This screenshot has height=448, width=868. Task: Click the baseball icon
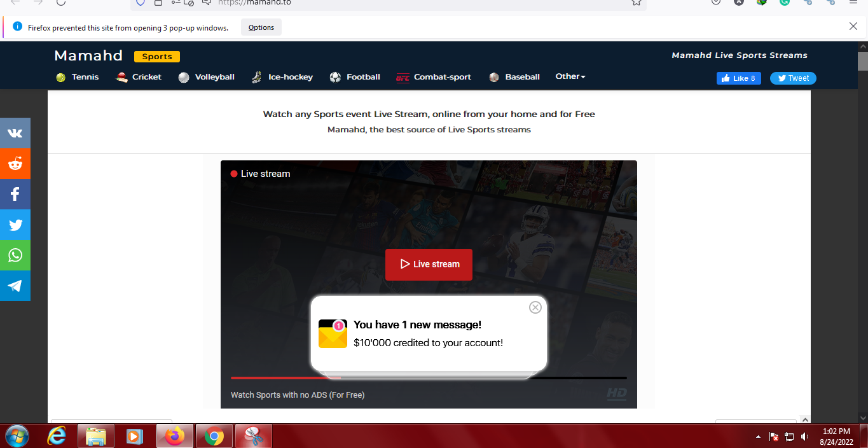(494, 78)
